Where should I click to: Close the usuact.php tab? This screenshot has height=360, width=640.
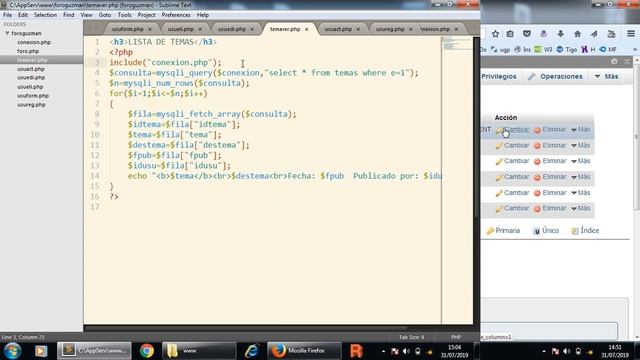tap(358, 29)
